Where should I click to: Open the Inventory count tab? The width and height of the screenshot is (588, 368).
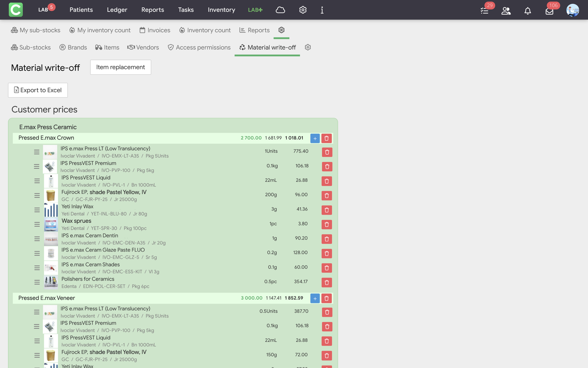205,30
